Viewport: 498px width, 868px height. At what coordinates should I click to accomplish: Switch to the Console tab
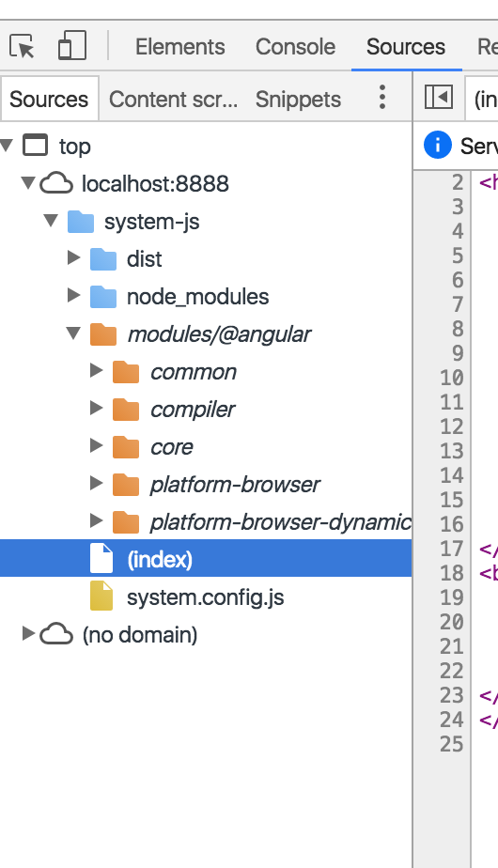[x=295, y=47]
